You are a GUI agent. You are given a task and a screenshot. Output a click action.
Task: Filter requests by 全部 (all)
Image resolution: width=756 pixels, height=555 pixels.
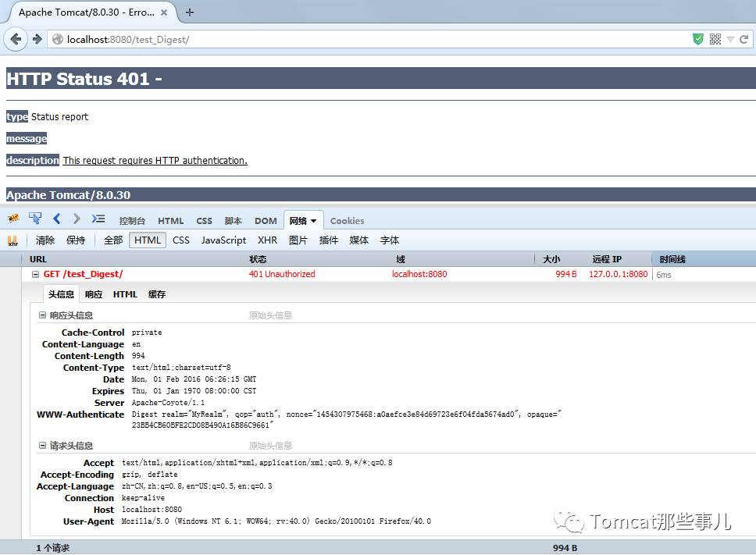coord(113,240)
